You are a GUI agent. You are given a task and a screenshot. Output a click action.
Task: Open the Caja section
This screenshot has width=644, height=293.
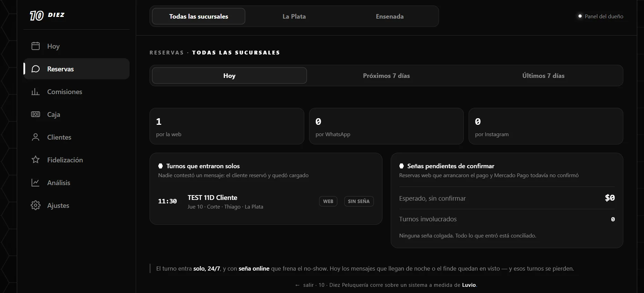76,114
